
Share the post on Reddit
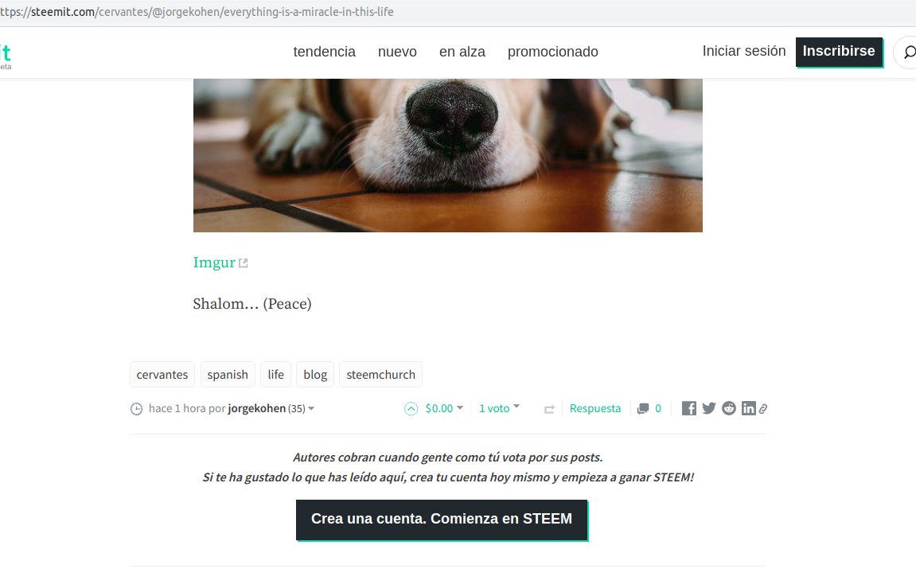point(728,408)
